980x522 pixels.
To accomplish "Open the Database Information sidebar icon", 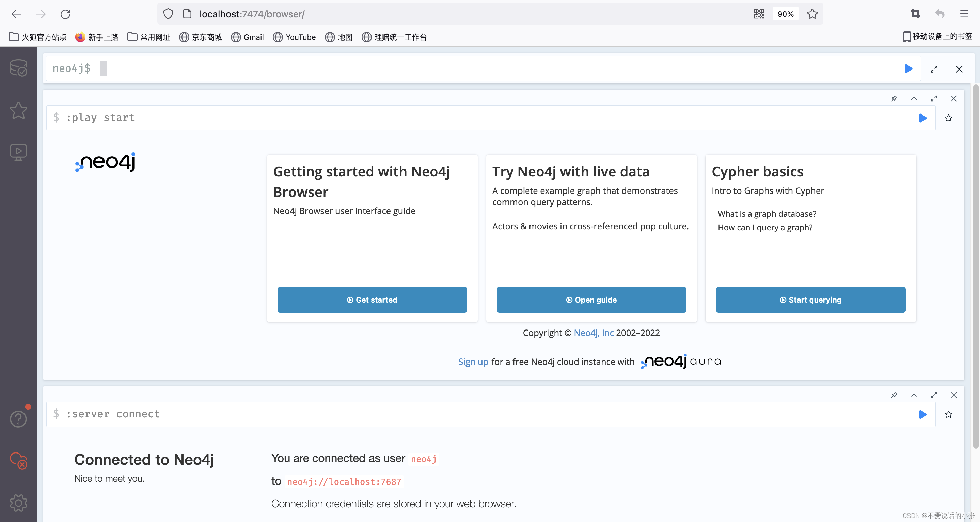I will (18, 68).
